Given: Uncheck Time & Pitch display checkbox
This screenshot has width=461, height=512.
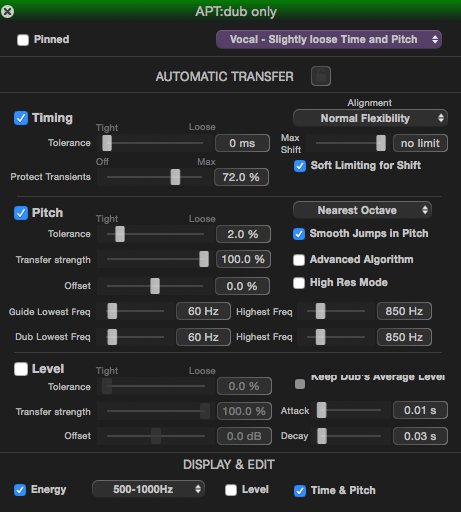Looking at the screenshot, I should click(x=300, y=491).
